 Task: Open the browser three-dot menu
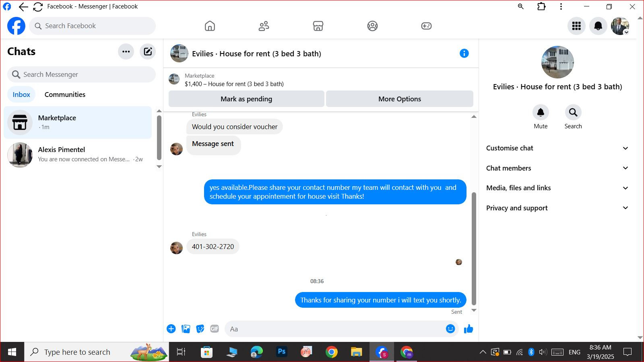(561, 6)
